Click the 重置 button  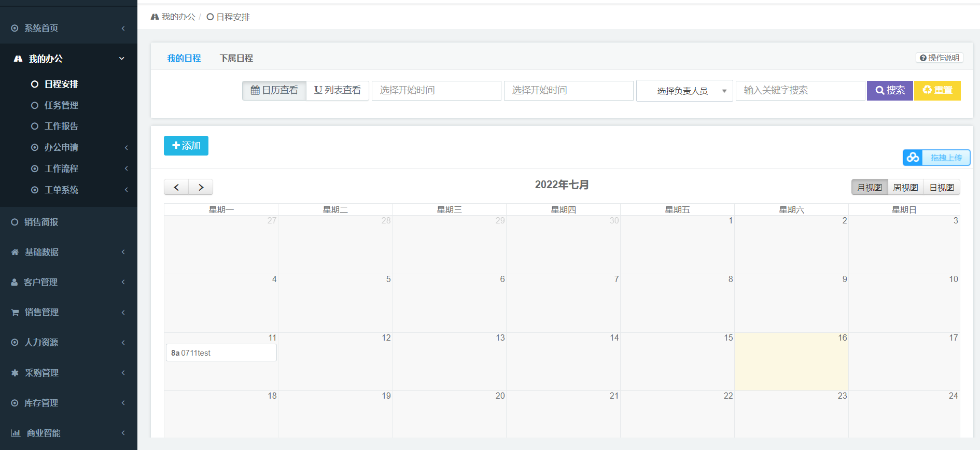[x=937, y=90]
